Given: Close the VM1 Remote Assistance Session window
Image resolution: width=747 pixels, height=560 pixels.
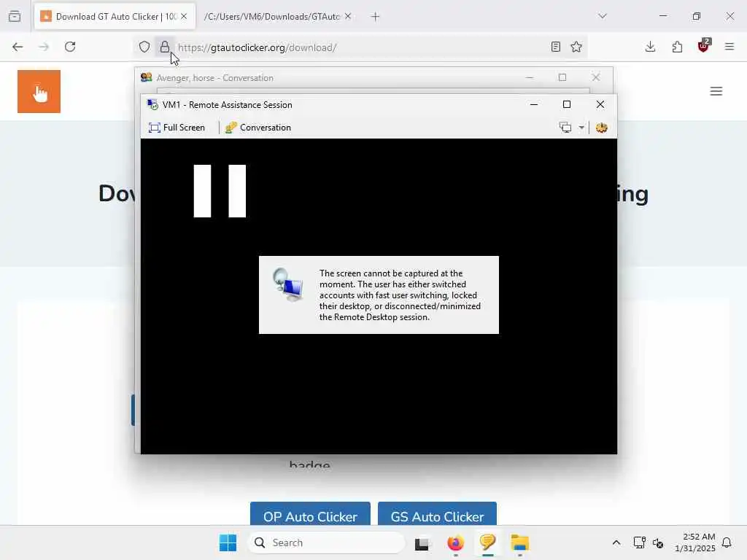Looking at the screenshot, I should [600, 104].
